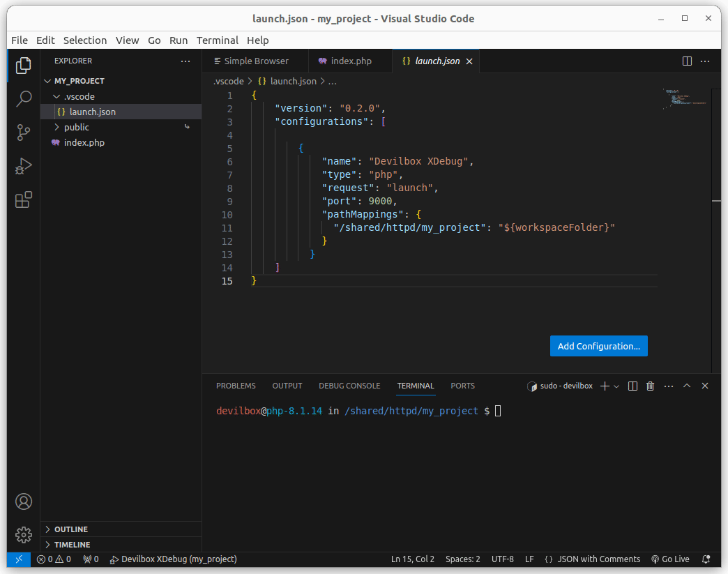Expand the OUTLINE section
Image resolution: width=728 pixels, height=574 pixels.
click(x=70, y=529)
